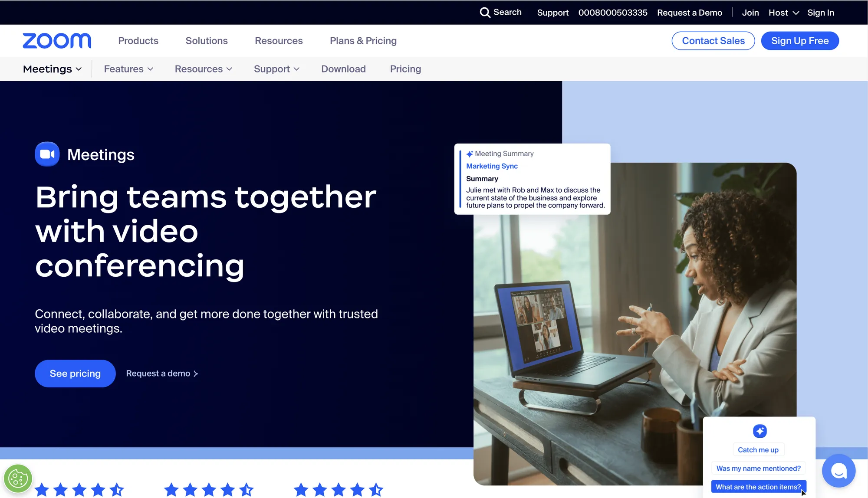Open the Products menu
The image size is (868, 498).
(x=138, y=41)
